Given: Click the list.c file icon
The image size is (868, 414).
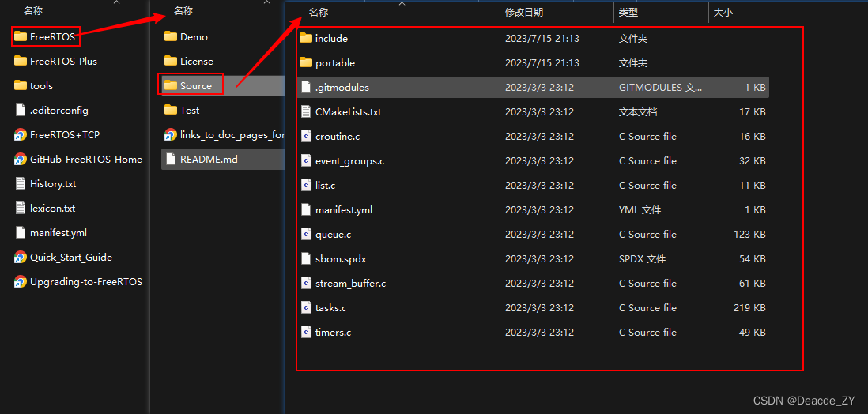Looking at the screenshot, I should coord(306,186).
